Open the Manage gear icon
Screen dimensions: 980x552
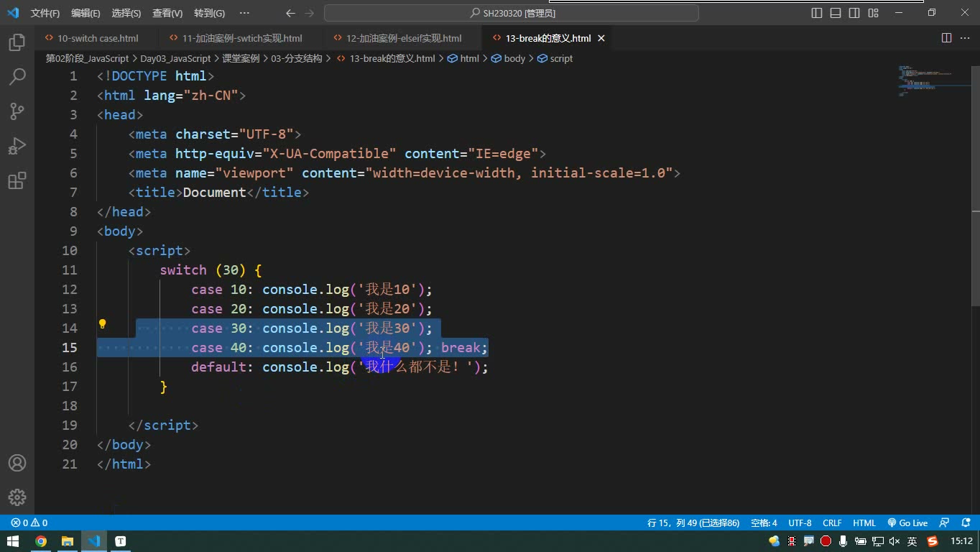17,497
